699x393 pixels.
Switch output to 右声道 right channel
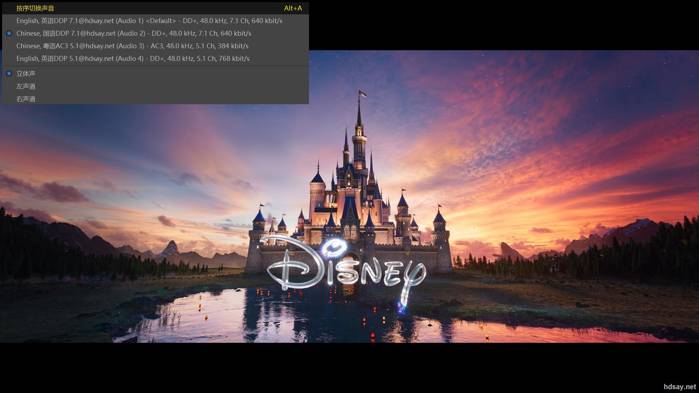coord(155,98)
